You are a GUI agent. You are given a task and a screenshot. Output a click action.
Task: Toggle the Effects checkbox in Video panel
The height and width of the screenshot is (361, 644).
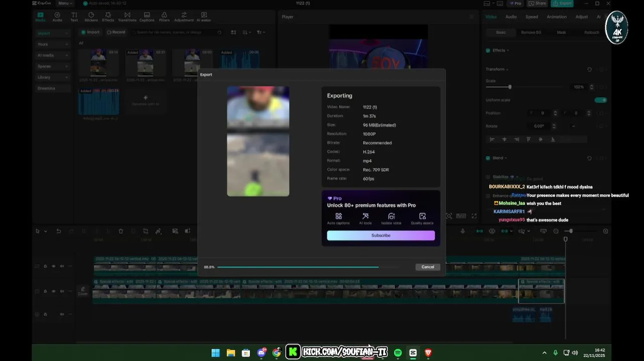coord(488,50)
